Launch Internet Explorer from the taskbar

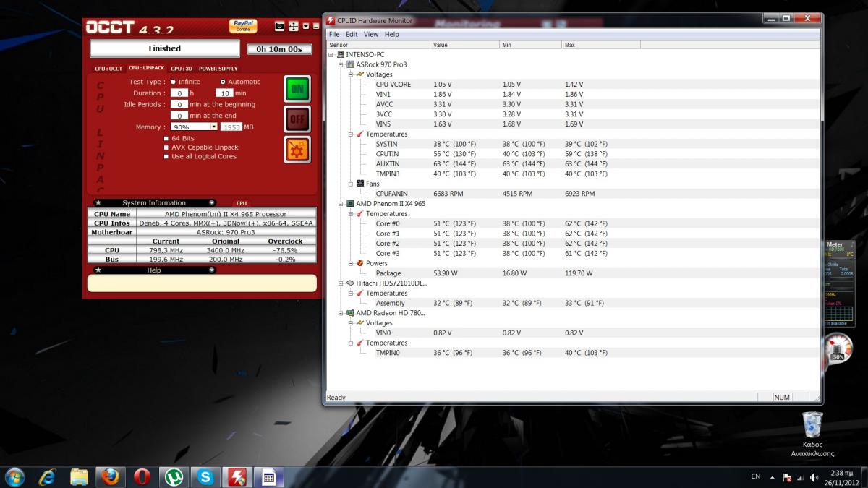point(48,476)
